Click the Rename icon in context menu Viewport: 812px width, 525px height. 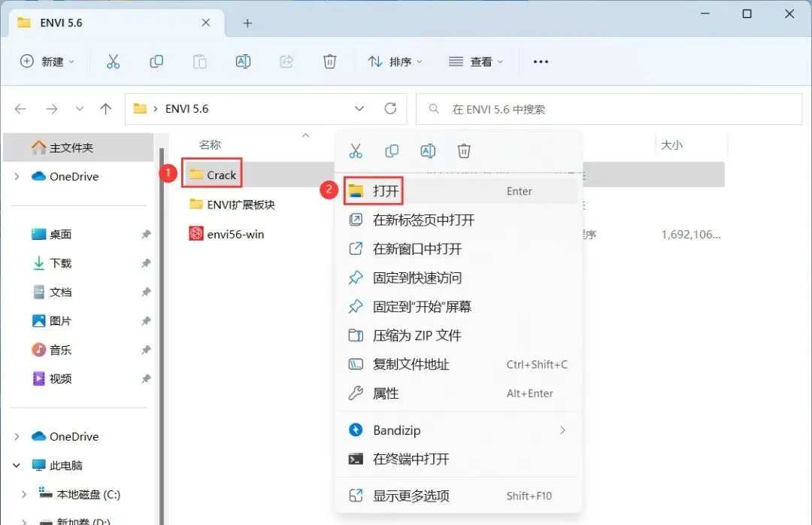428,151
